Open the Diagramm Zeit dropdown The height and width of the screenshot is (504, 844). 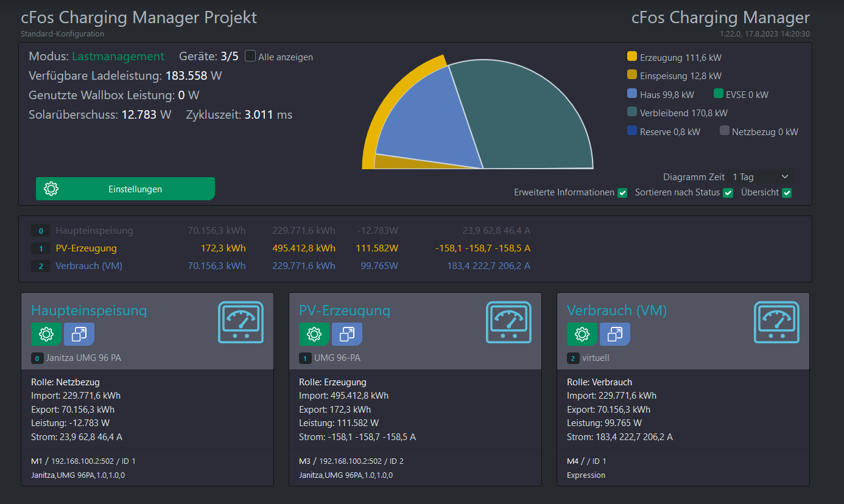point(761,177)
